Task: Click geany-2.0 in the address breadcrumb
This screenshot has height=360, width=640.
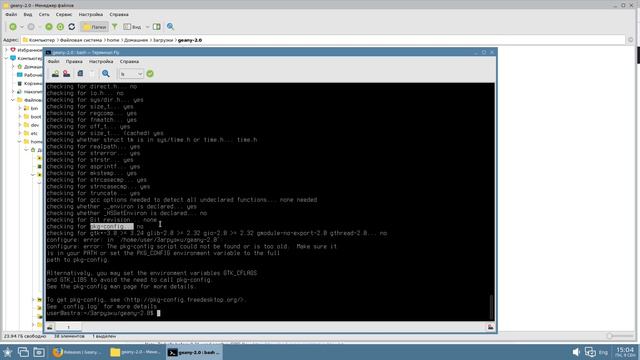Action: (x=190, y=40)
